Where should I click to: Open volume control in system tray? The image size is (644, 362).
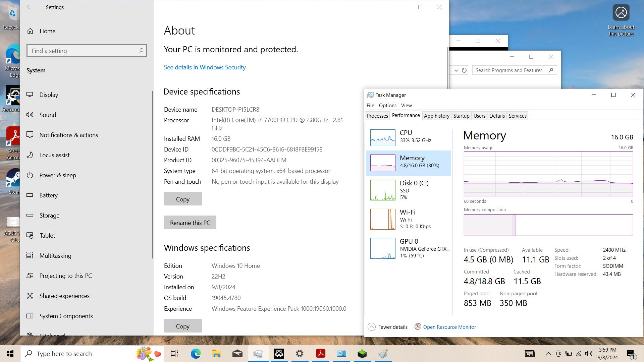tap(589, 354)
